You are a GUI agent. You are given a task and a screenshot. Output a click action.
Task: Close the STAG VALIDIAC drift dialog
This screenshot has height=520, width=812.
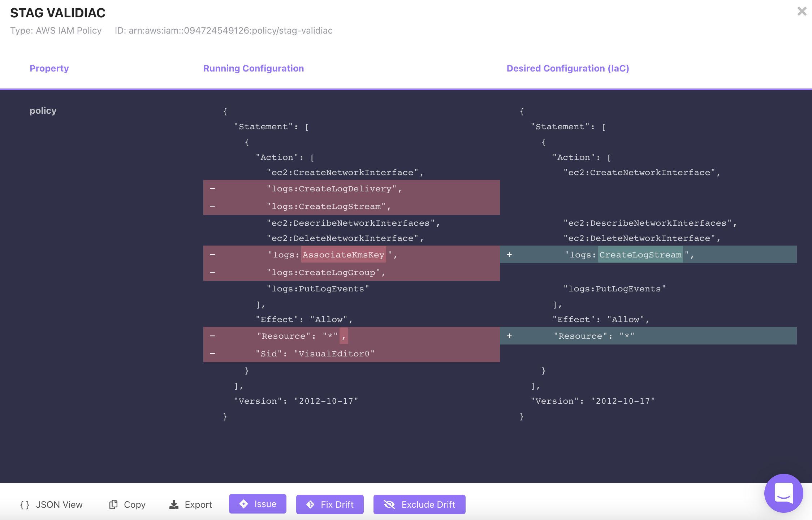click(802, 12)
